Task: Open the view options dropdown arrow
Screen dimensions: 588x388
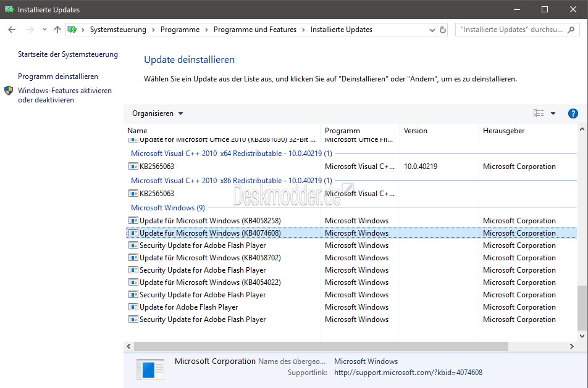Action: pos(553,114)
